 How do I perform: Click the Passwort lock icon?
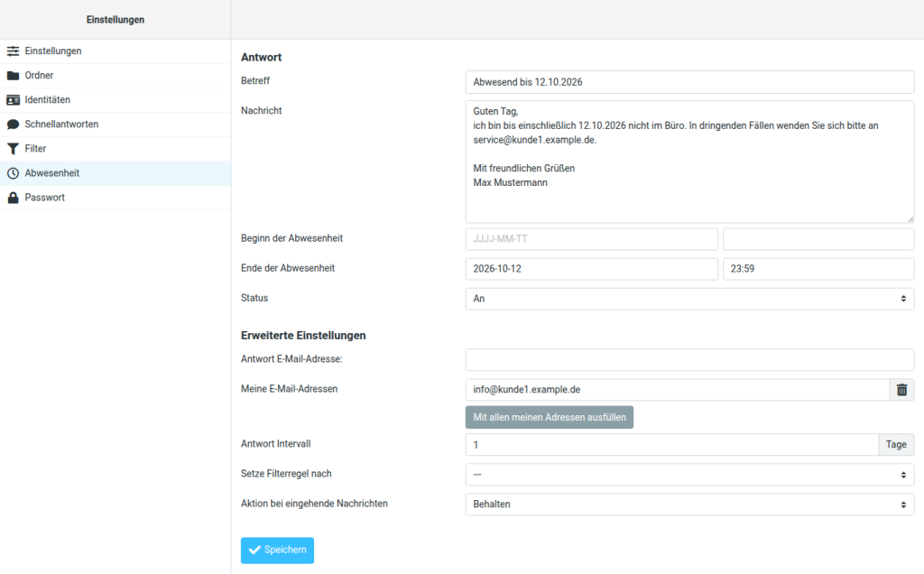click(13, 198)
